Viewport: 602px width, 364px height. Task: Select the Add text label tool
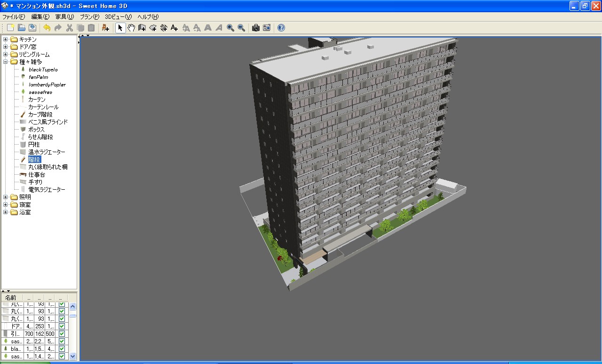click(174, 28)
